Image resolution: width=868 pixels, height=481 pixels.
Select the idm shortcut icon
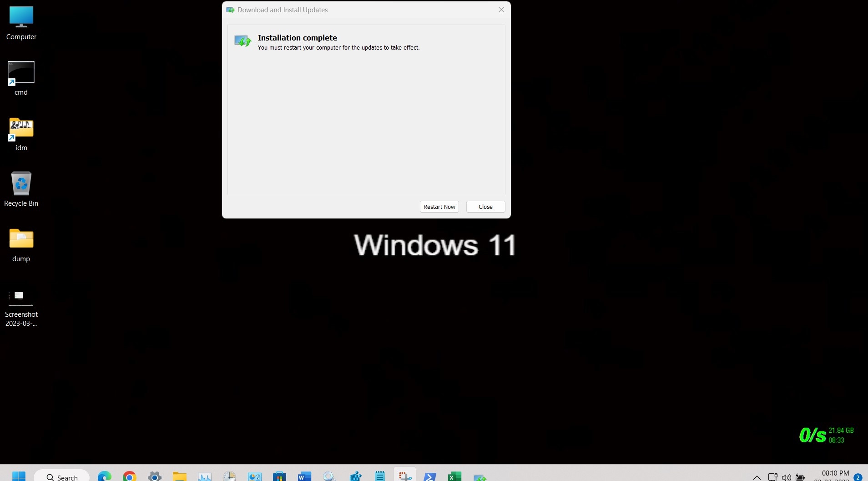coord(21,134)
